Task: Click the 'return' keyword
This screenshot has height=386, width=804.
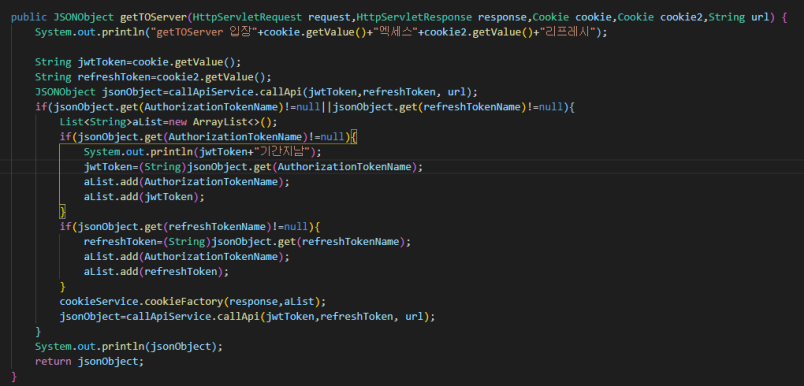Action: [53, 361]
